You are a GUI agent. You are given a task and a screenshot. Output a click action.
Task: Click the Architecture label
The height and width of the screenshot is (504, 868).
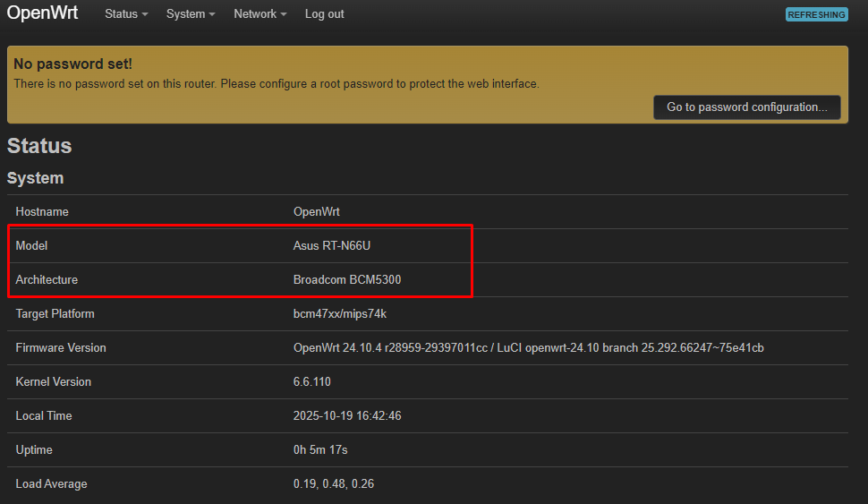[x=47, y=279]
